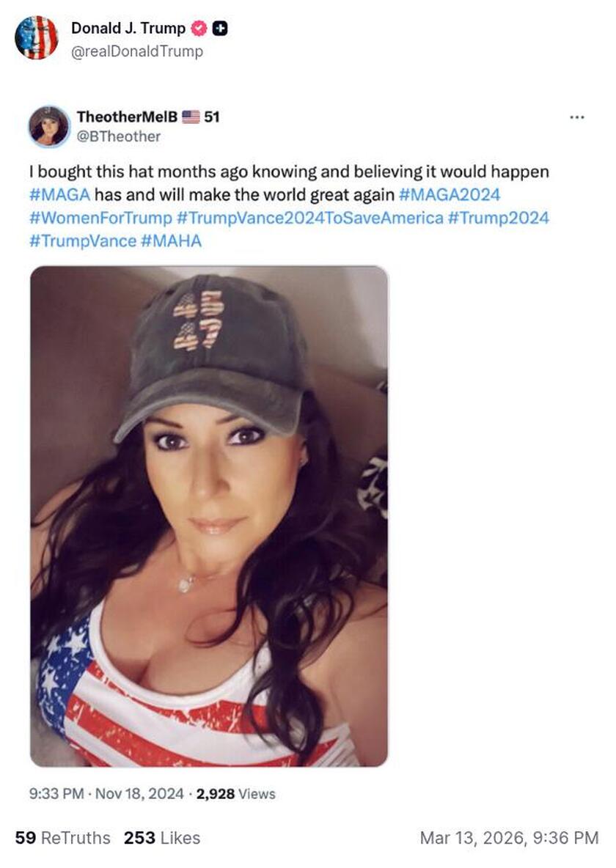Follow the #MAGA2024 hashtag
The height and width of the screenshot is (868, 616).
450,195
